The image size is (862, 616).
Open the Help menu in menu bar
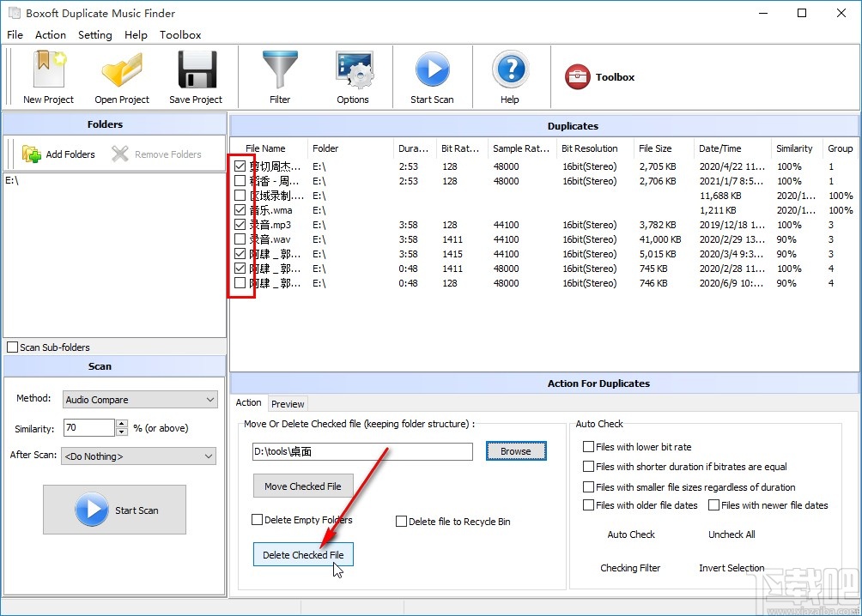136,34
